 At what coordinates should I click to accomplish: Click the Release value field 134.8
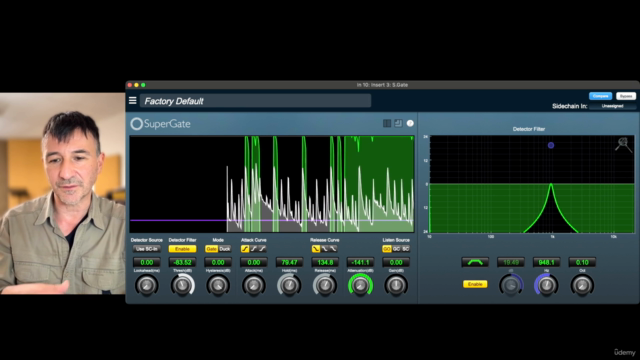(325, 262)
